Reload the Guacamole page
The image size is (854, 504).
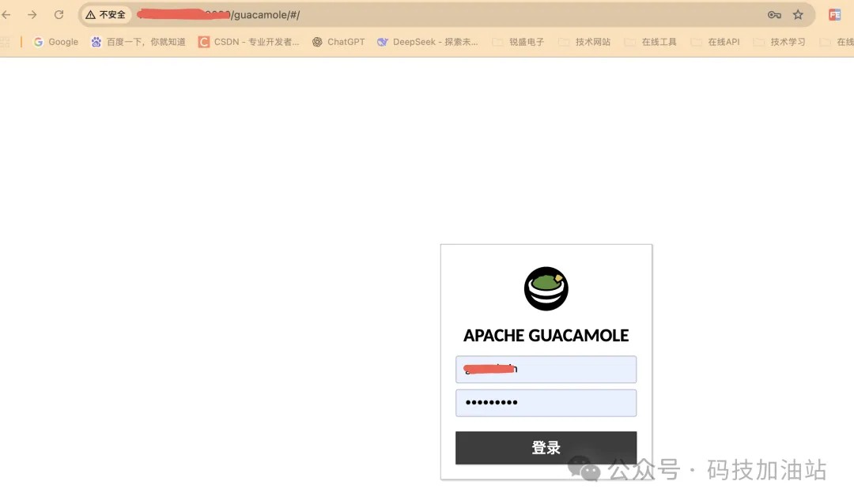(x=59, y=15)
